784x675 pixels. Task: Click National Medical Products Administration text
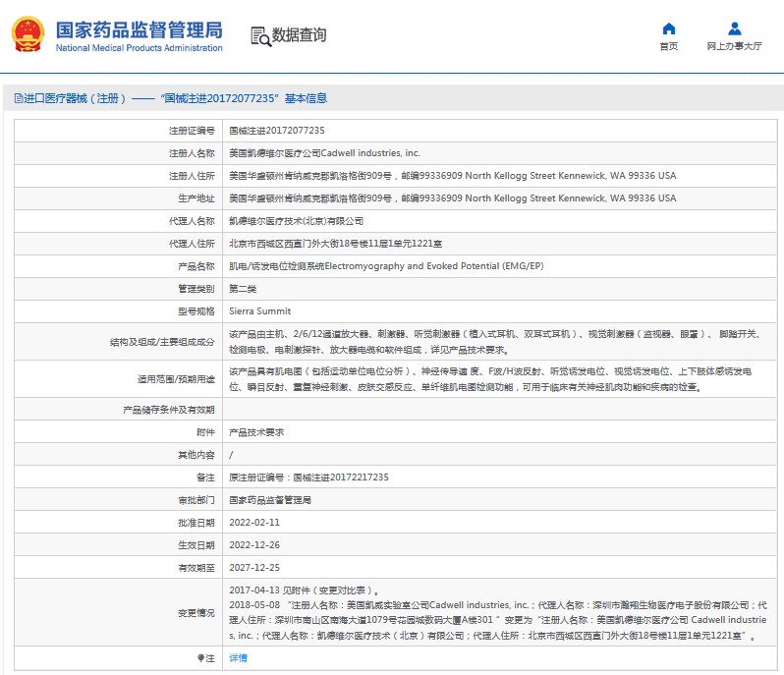(139, 48)
